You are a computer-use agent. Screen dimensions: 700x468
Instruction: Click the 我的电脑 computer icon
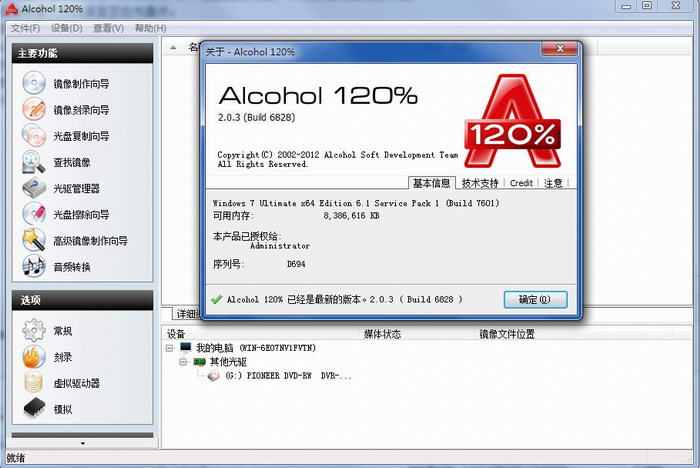(x=186, y=347)
